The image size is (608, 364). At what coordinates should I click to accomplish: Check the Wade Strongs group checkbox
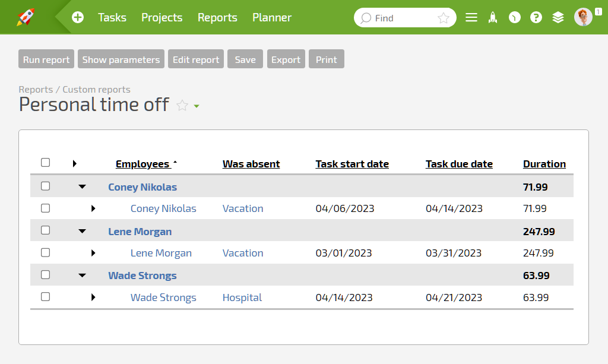pyautogui.click(x=45, y=275)
